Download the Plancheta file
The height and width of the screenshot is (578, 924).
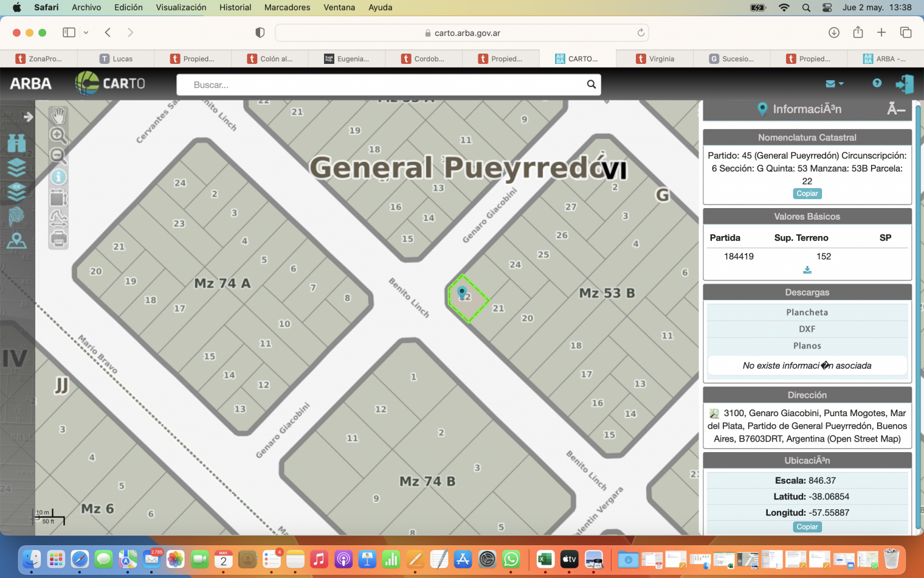click(x=807, y=312)
